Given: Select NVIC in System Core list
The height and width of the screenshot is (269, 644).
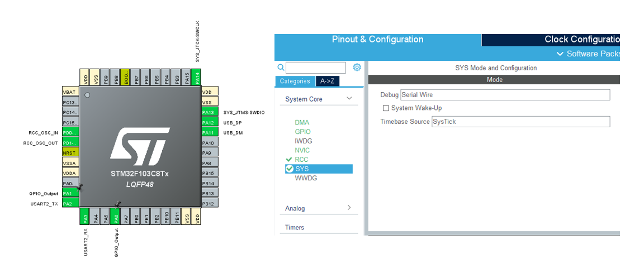Looking at the screenshot, I should pos(302,150).
